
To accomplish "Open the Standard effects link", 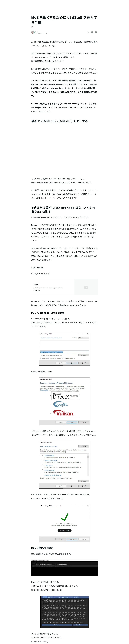I will tap(49, 456).
